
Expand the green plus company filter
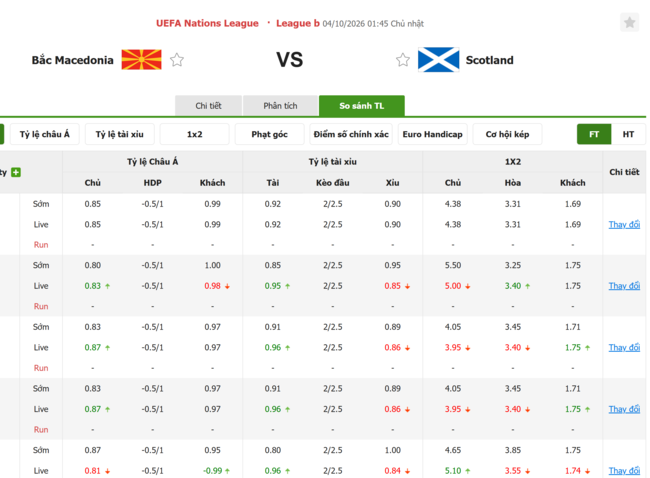pyautogui.click(x=16, y=172)
